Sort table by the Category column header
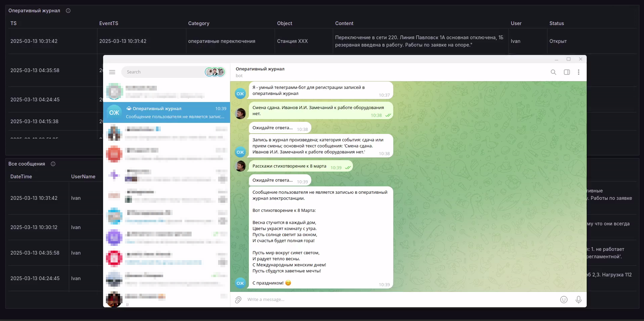 coord(199,23)
